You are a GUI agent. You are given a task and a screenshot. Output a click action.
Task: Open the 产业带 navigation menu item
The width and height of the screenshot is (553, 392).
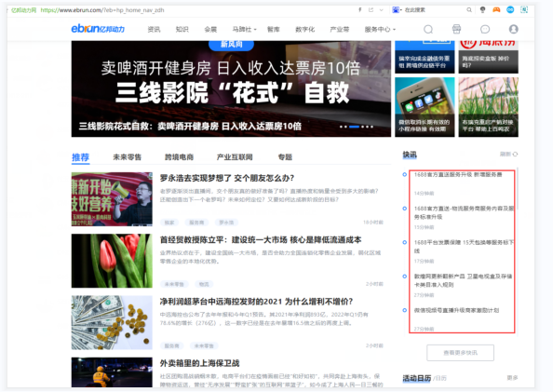pos(339,29)
